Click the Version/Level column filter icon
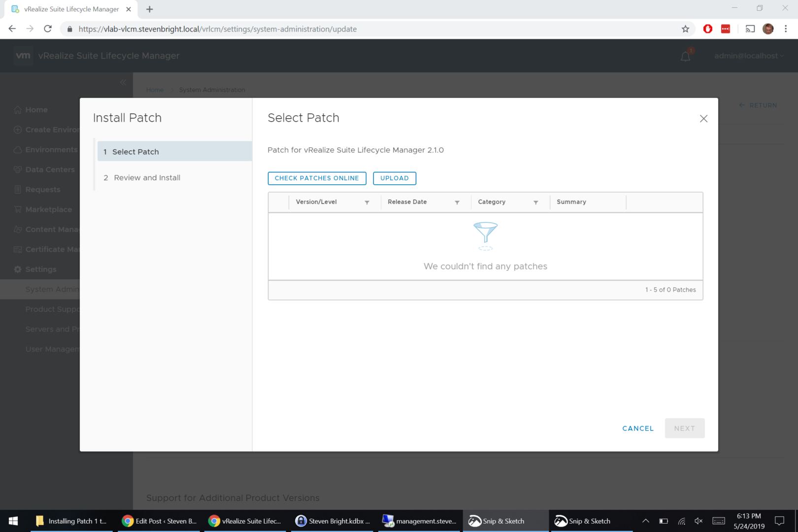The height and width of the screenshot is (532, 798). (x=367, y=202)
